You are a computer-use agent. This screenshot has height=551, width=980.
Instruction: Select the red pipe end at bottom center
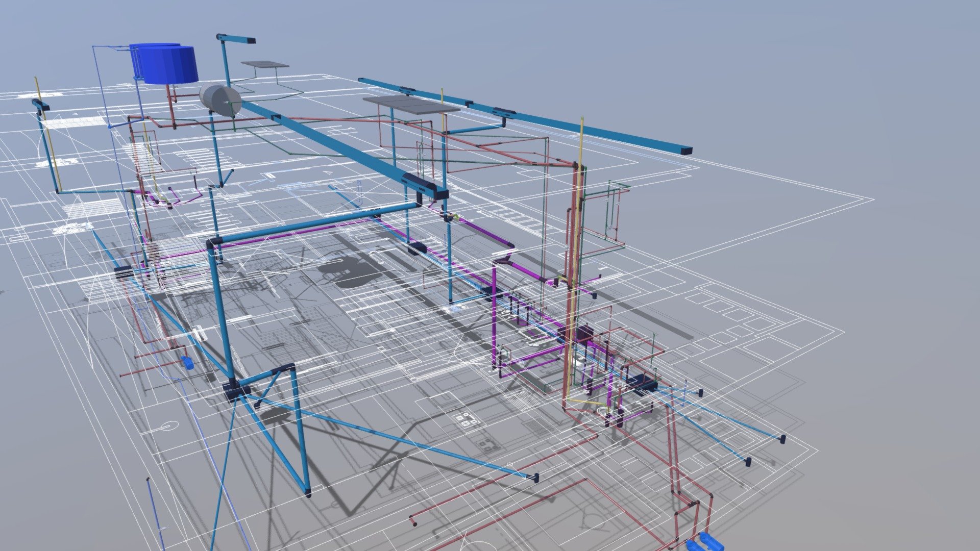pyautogui.click(x=412, y=520)
